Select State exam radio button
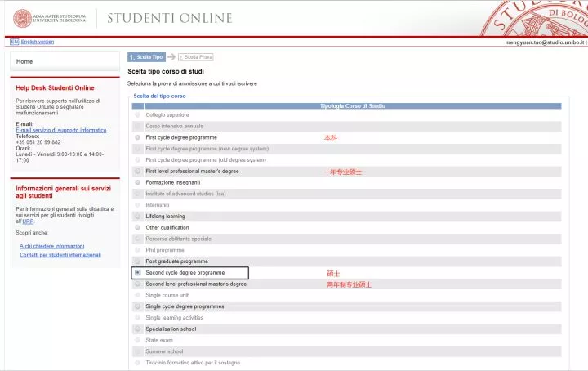This screenshot has width=588, height=371. click(138, 340)
